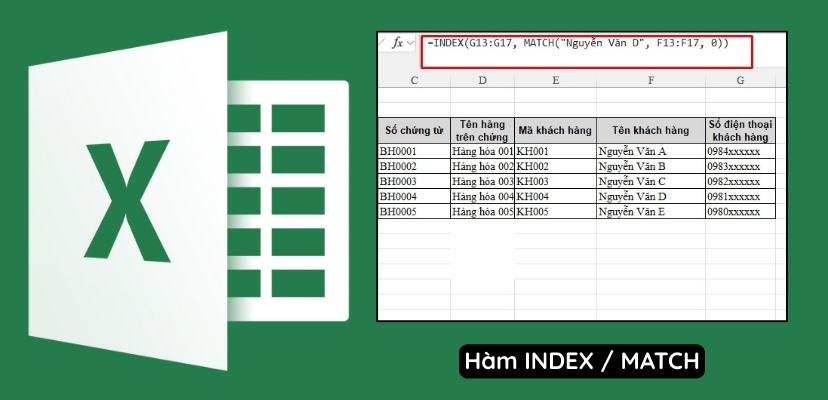Select cell 'Hàng hóa 002'
Screen dimensions: 828x400
[483, 166]
